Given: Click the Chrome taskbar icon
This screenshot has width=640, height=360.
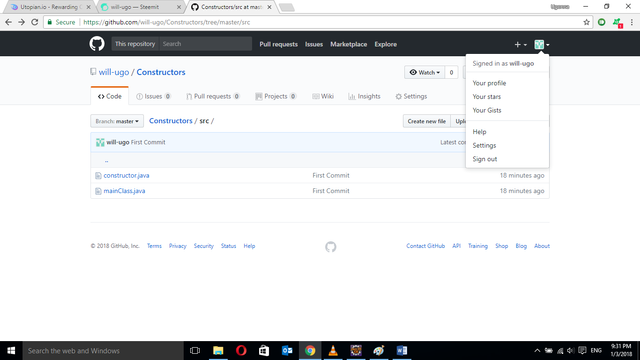Looking at the screenshot, I should click(x=310, y=351).
